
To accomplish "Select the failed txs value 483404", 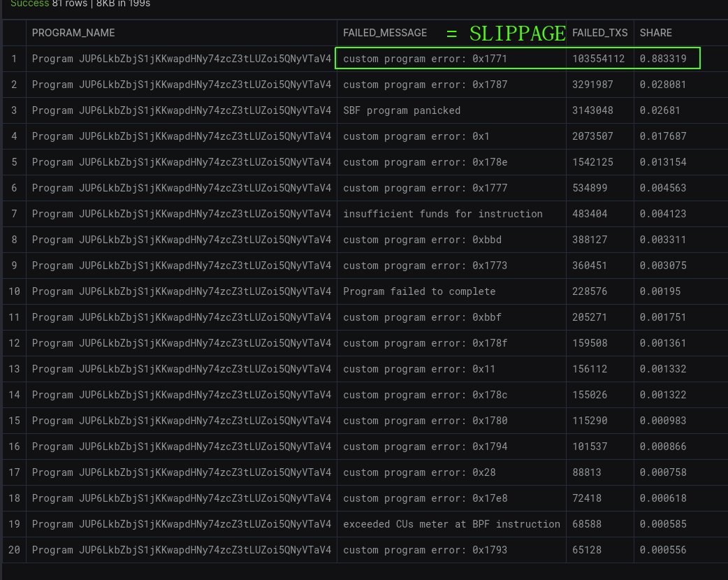I will point(590,214).
